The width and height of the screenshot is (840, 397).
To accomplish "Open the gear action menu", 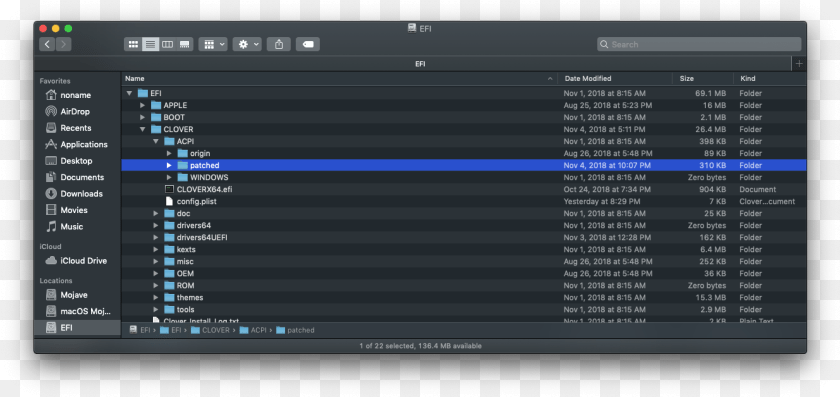I will [x=247, y=44].
